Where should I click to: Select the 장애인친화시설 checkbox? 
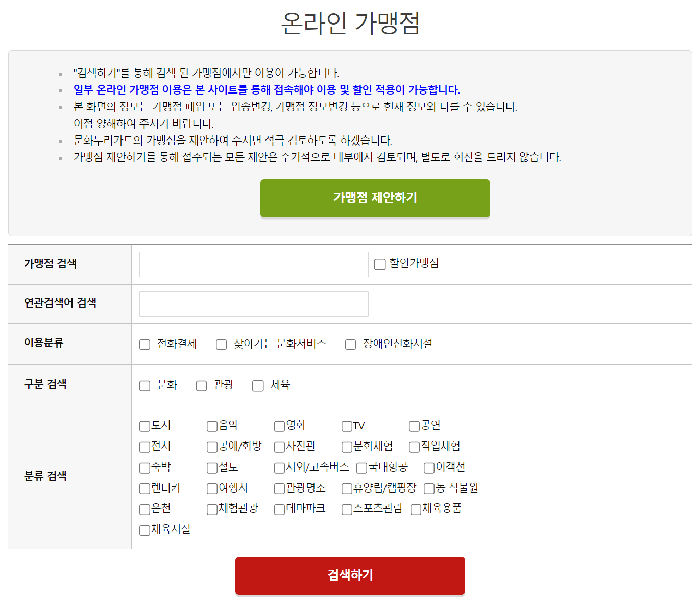coord(351,345)
